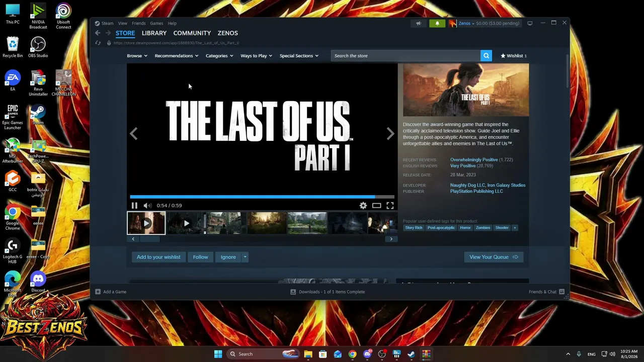644x362 pixels.
Task: Seek on the trailer progress bar
Action: point(262,197)
